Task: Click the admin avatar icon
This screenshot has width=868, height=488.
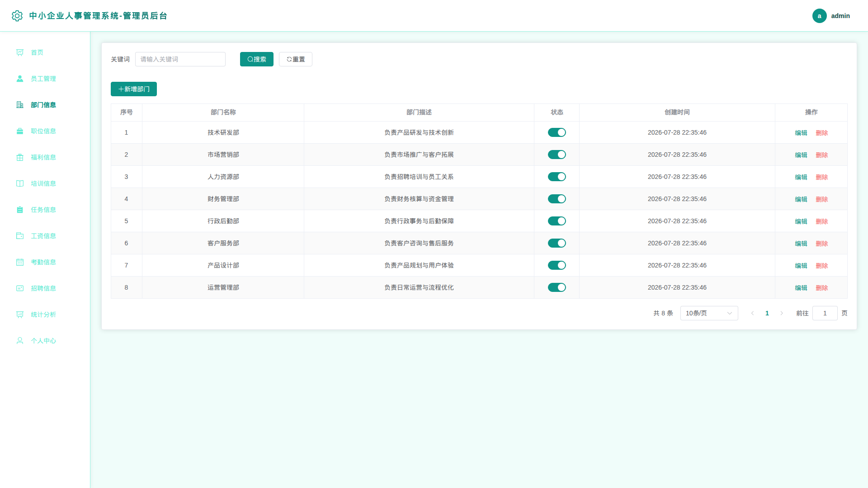Action: coord(819,16)
